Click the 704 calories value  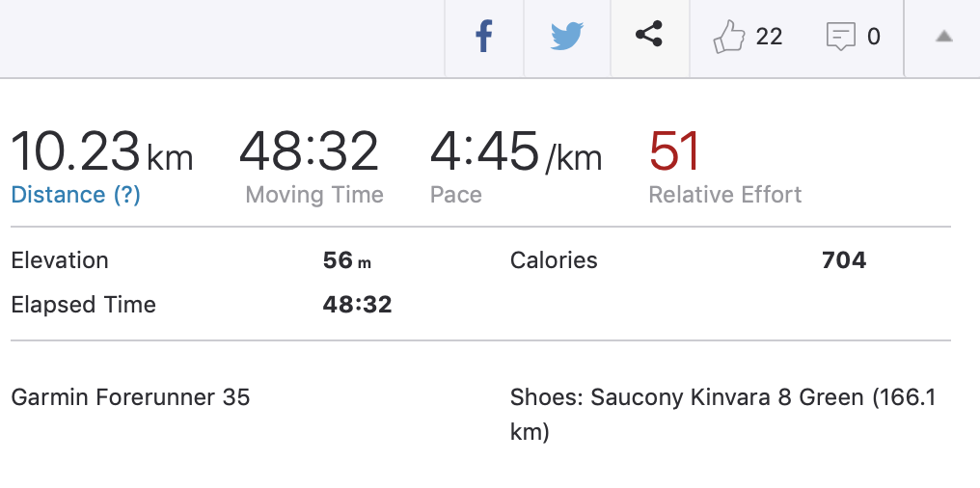[x=844, y=260]
